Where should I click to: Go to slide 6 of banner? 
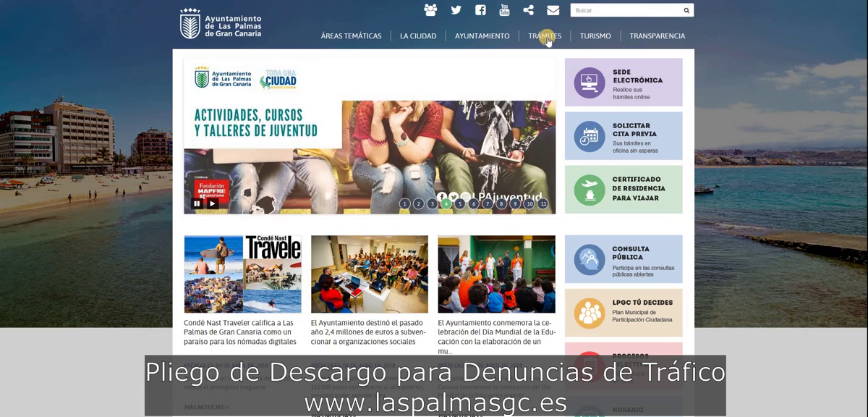pyautogui.click(x=474, y=204)
